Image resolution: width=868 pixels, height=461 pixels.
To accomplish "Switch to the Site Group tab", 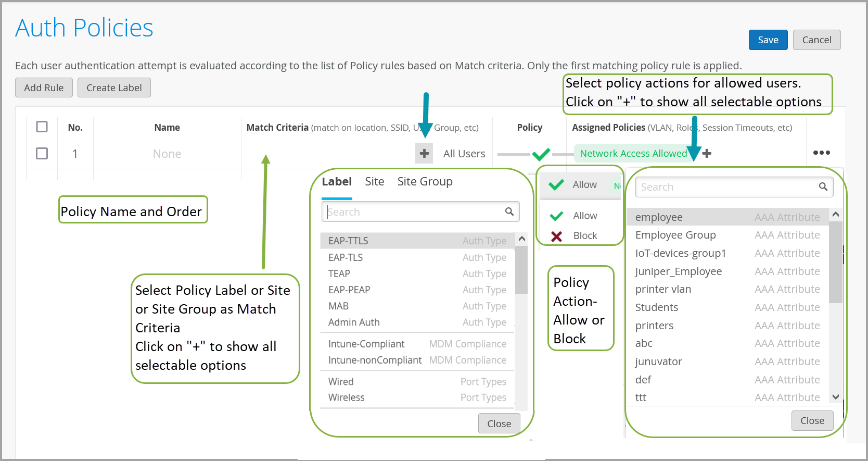I will 425,181.
